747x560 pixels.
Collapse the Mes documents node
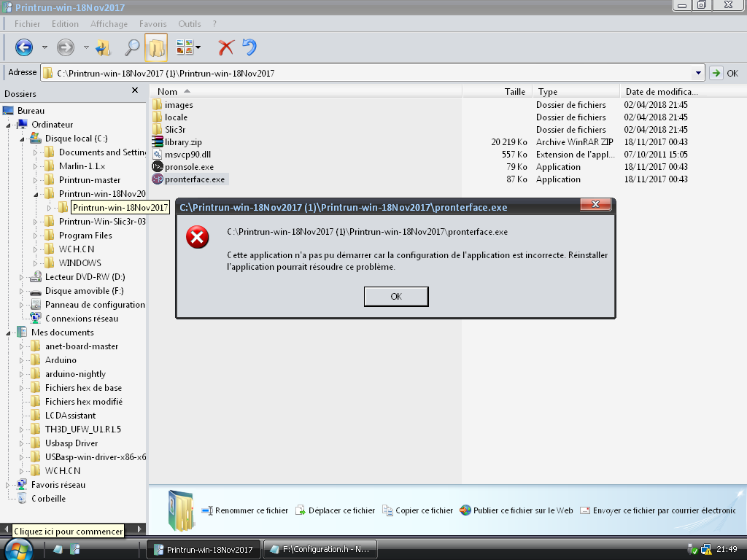(8, 332)
